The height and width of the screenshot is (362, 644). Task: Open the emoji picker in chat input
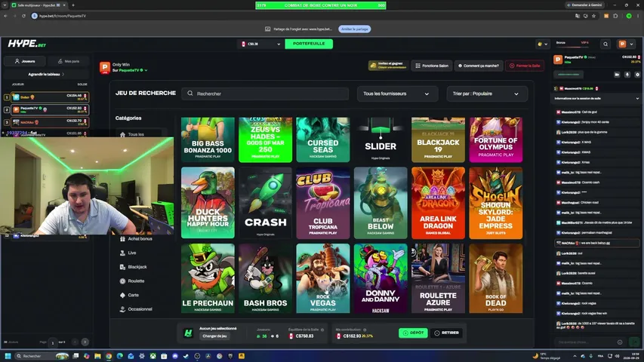(x=620, y=342)
